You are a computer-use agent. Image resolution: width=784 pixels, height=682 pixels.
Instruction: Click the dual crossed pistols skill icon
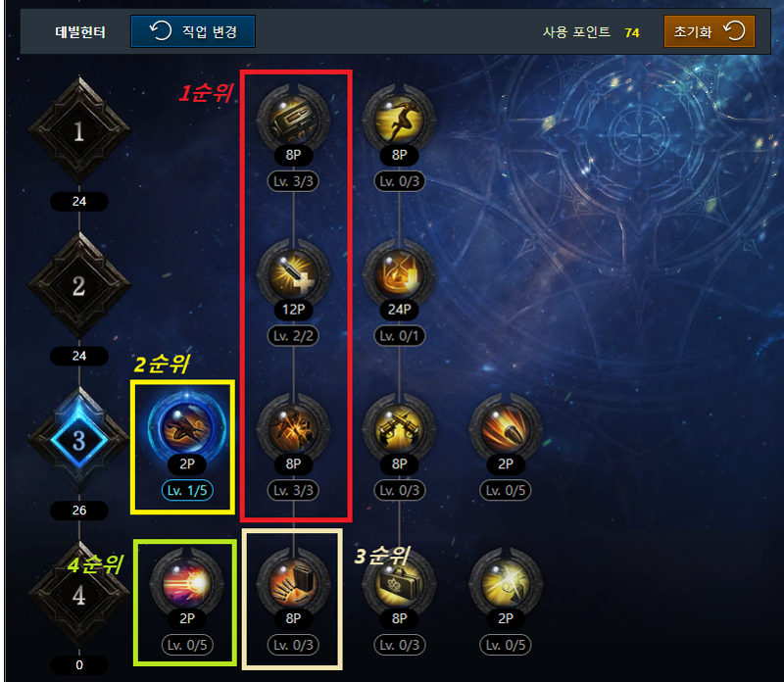399,429
